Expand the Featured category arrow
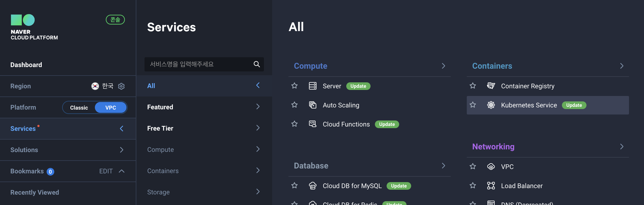Image resolution: width=644 pixels, height=205 pixels. 258,107
